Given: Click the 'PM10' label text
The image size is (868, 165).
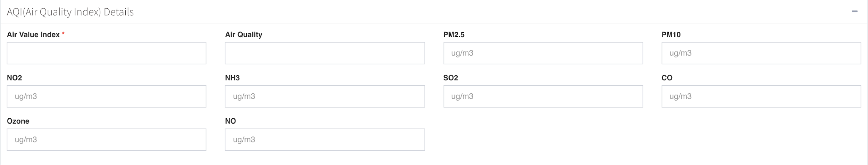Looking at the screenshot, I should 671,34.
